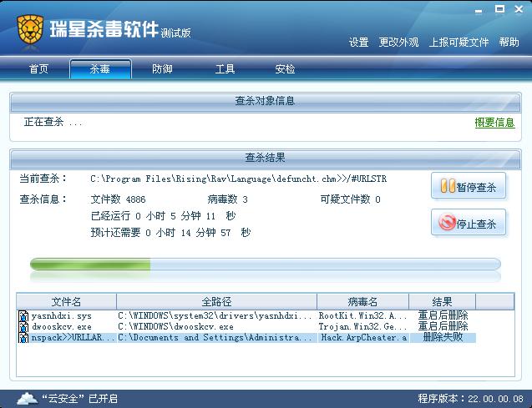Click path C:\WINDOWS\system32\drivers\yasnhdxi

click(215, 316)
